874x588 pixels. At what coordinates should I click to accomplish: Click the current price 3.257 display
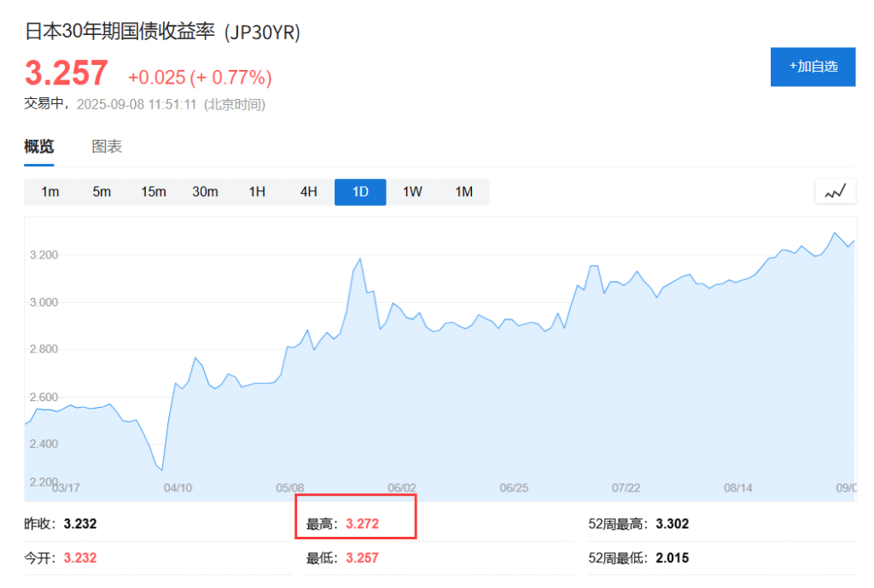pos(64,75)
